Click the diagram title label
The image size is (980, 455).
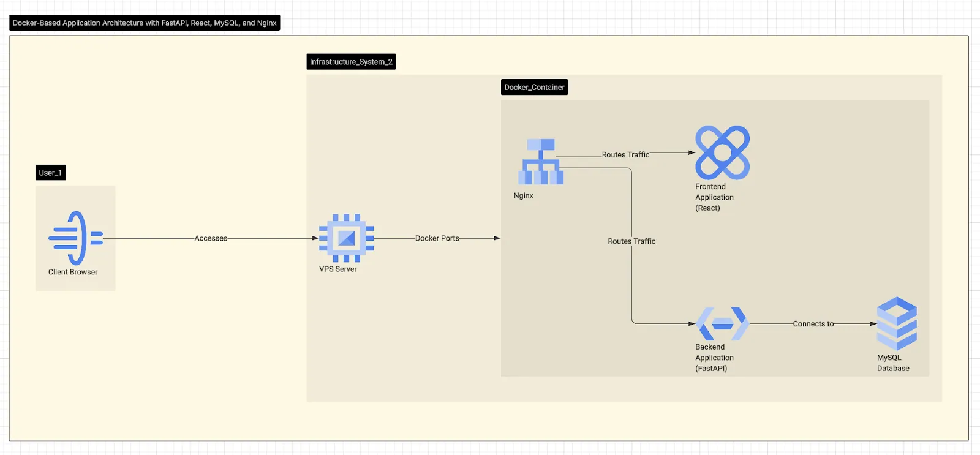pyautogui.click(x=145, y=23)
